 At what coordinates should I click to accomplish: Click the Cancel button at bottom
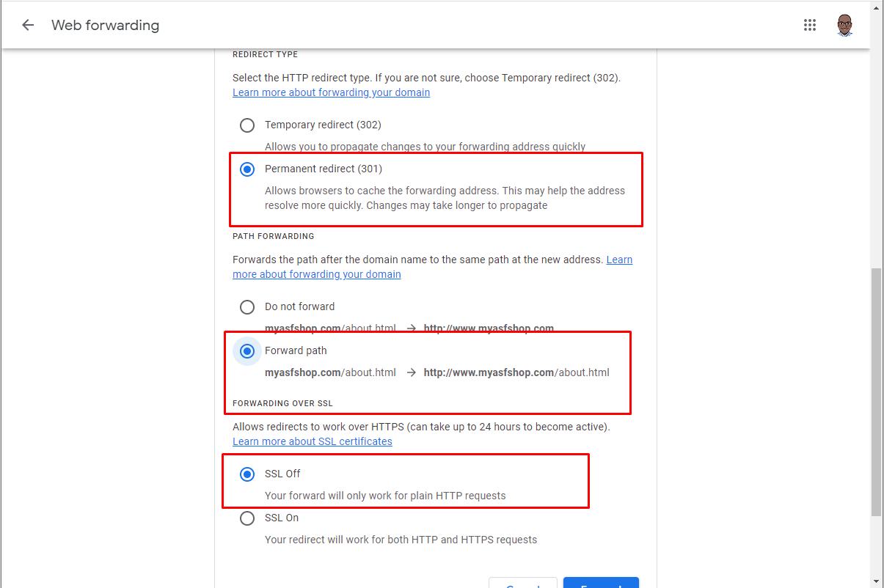tap(523, 583)
